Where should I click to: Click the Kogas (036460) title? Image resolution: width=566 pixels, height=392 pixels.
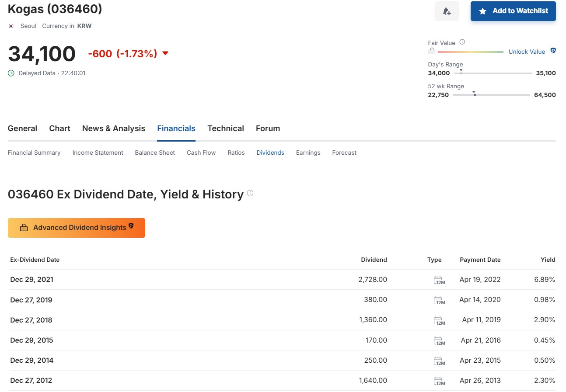tap(55, 8)
